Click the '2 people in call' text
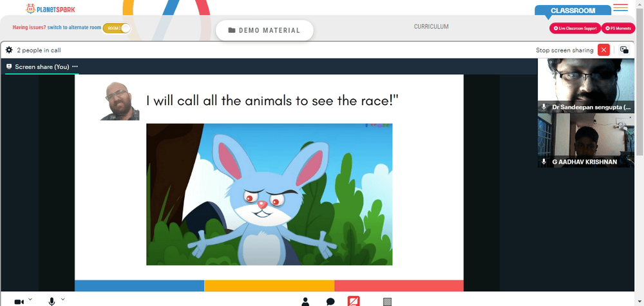 pos(39,50)
